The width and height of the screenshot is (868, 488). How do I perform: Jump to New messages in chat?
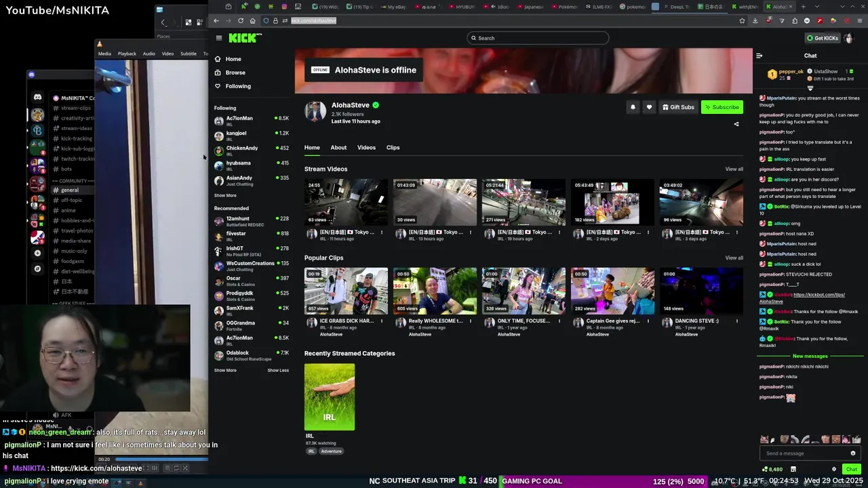(x=810, y=357)
